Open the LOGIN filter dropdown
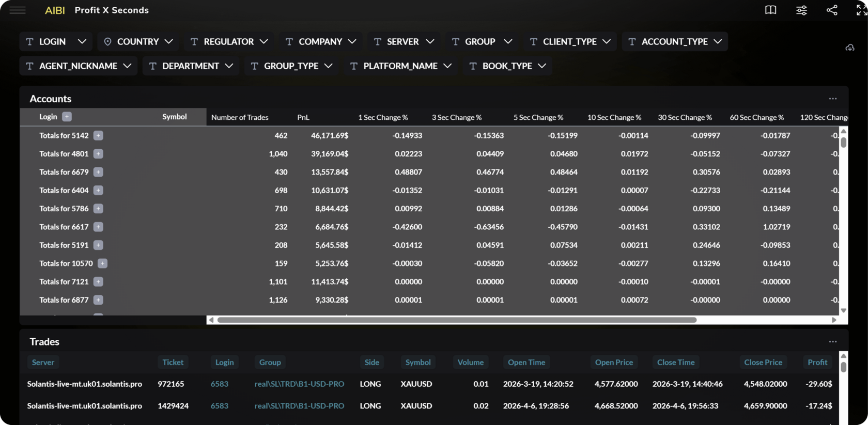The image size is (868, 425). pos(56,41)
